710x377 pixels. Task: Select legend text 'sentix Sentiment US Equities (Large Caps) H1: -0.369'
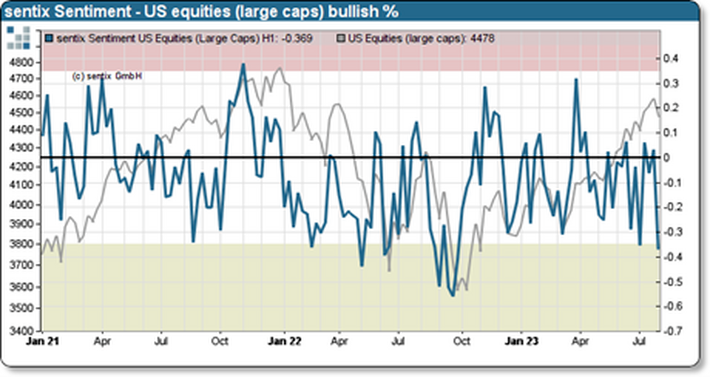click(185, 38)
